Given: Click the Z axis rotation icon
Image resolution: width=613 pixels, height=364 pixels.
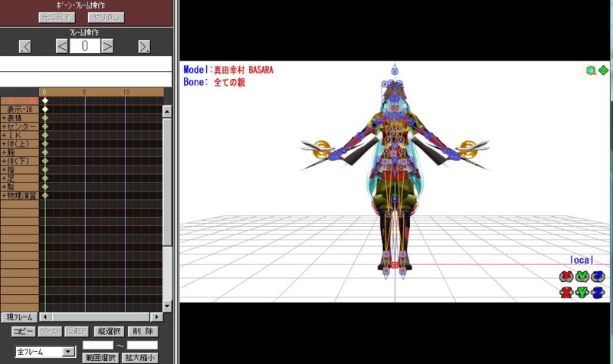Looking at the screenshot, I should pos(598,277).
